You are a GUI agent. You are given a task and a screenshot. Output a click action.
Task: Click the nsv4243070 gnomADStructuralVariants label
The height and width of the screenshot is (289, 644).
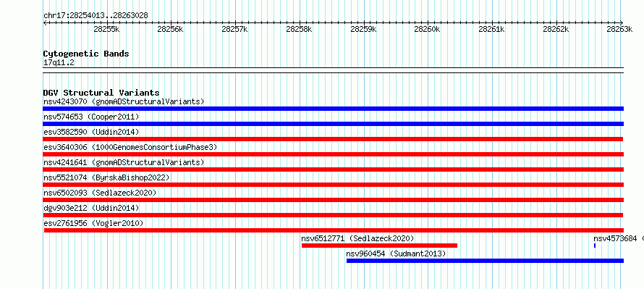coord(124,101)
